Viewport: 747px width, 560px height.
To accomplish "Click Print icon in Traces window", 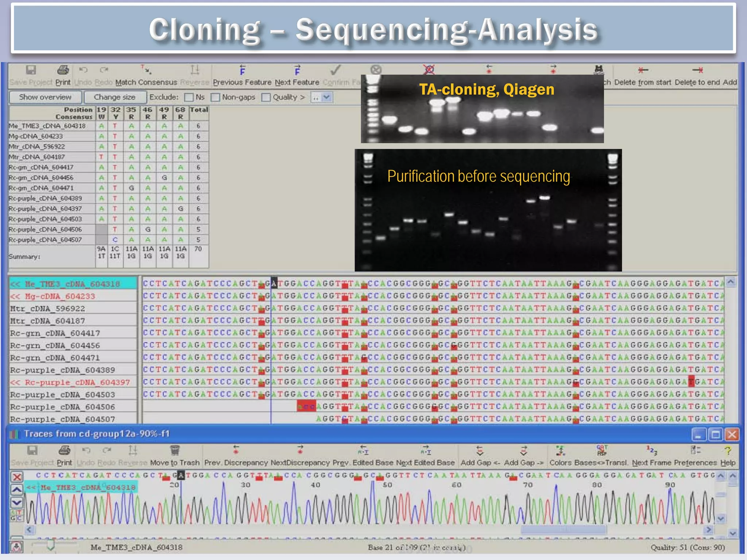I will (x=64, y=450).
